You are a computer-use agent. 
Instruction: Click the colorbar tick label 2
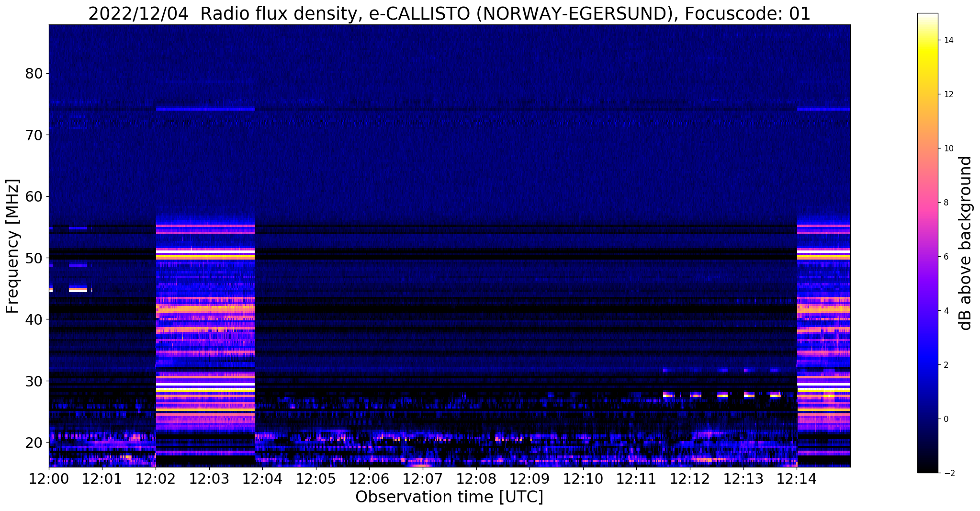point(946,365)
